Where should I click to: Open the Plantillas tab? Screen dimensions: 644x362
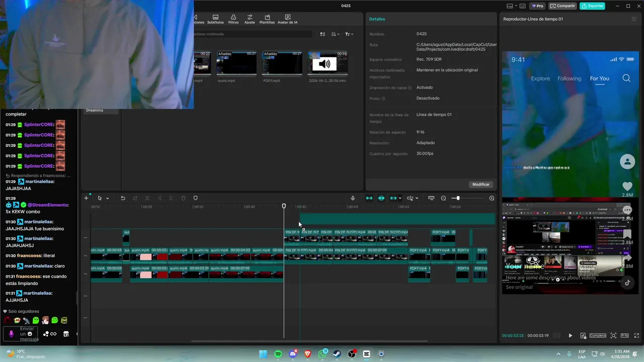coord(267,19)
